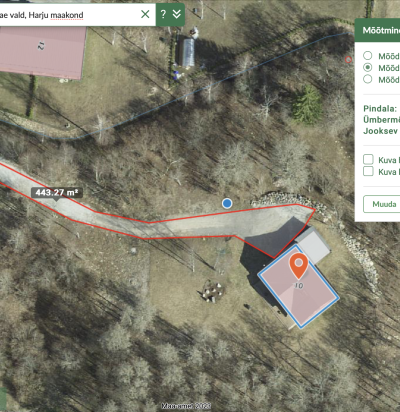Click the 443.27 m² area label

pyautogui.click(x=57, y=193)
